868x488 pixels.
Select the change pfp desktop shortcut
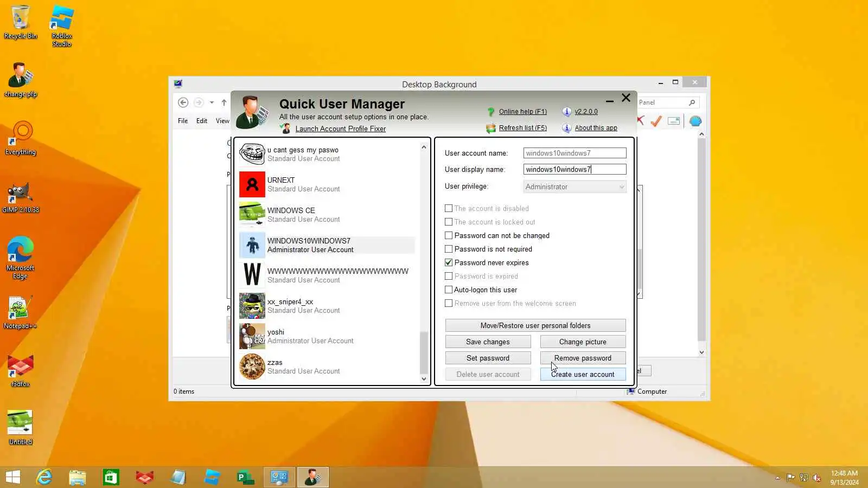21,80
